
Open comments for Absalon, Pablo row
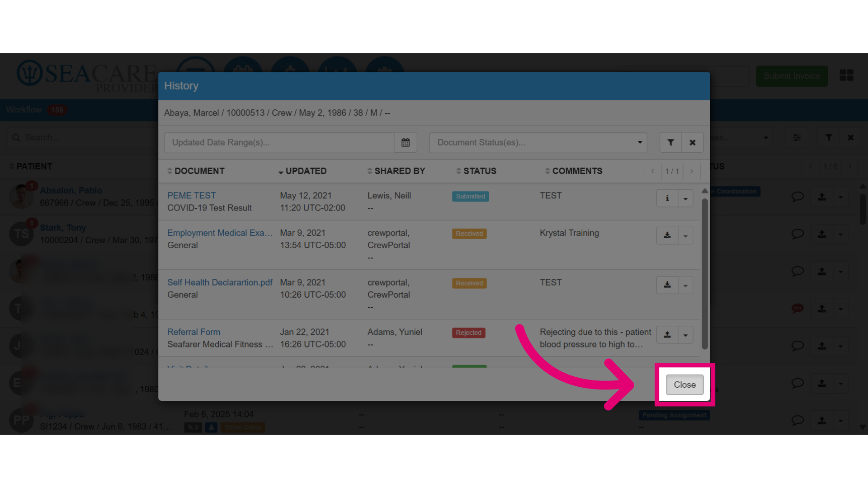[x=797, y=197]
